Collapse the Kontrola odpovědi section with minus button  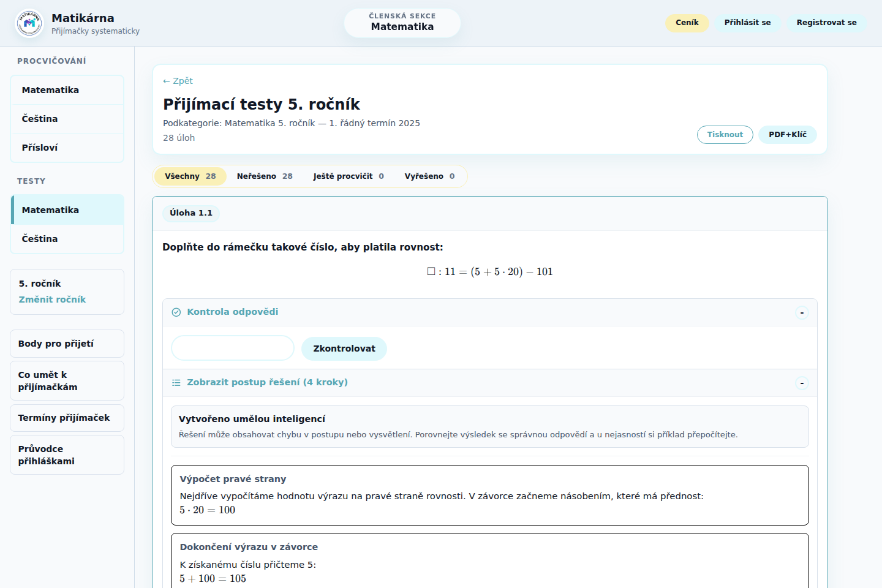pyautogui.click(x=802, y=313)
